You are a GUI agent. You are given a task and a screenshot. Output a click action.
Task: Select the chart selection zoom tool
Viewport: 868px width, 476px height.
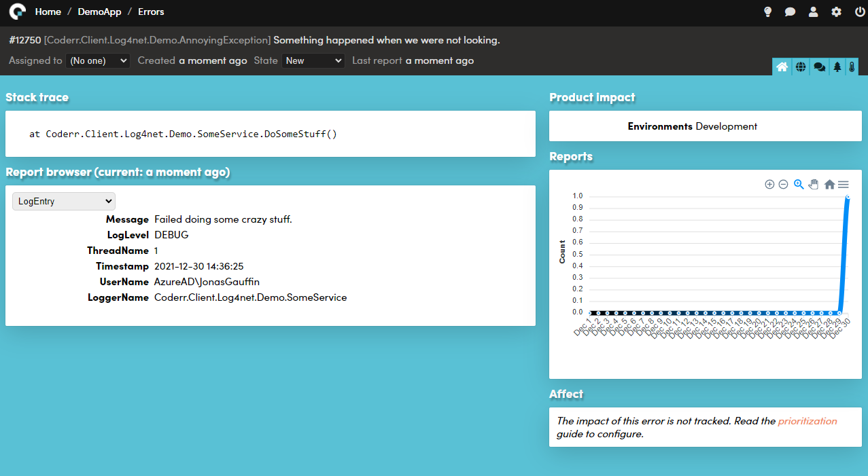click(x=799, y=184)
